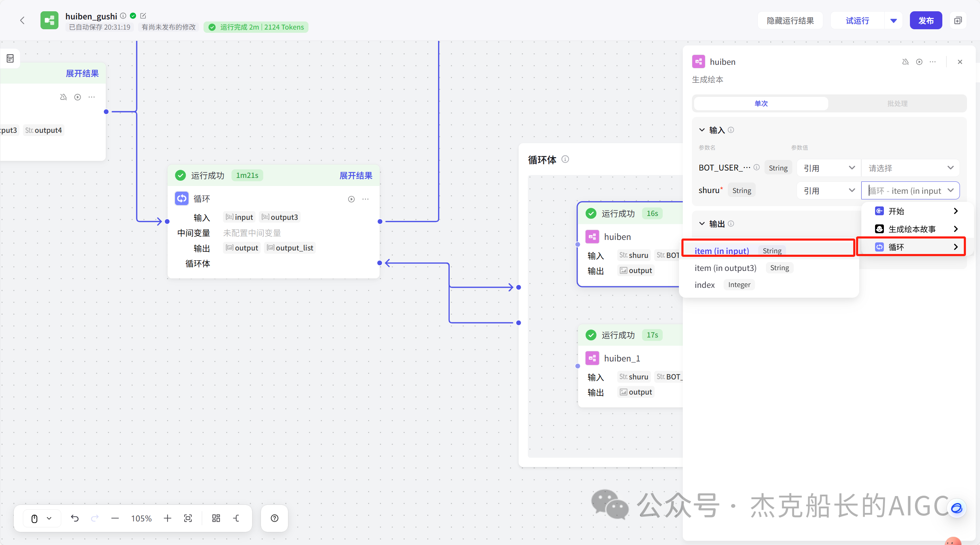
Task: Switch to 单次 mode
Action: [x=761, y=104]
